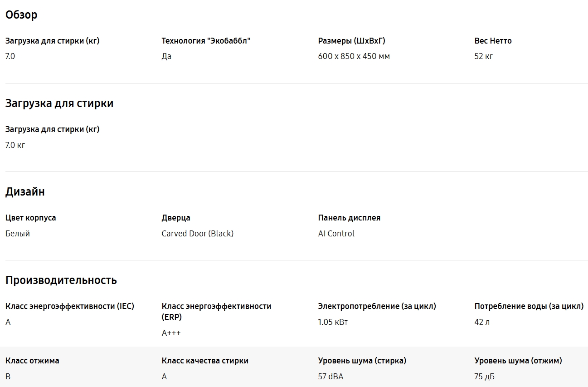Click the "Электропотребление (за цикл)" label
588x387 pixels.
(x=377, y=306)
